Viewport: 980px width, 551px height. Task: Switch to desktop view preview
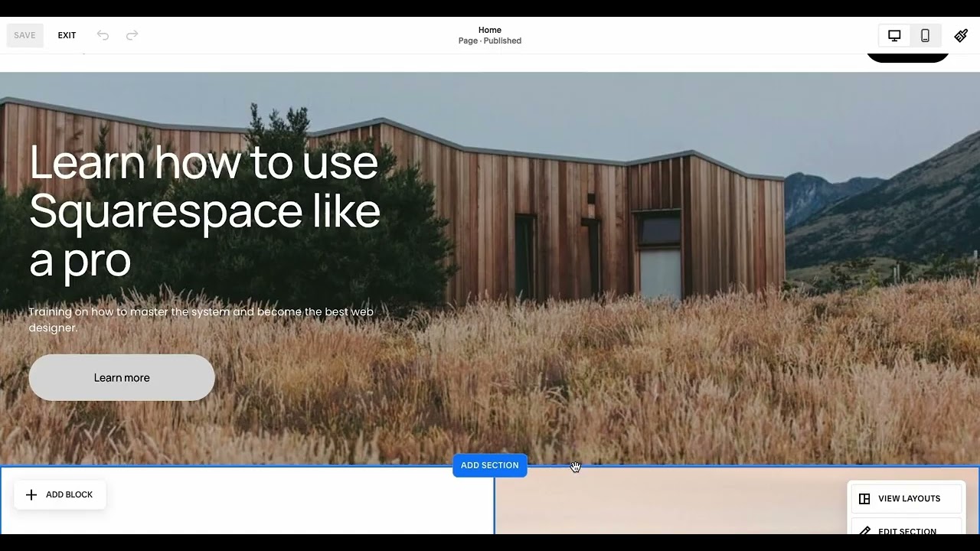coord(894,35)
